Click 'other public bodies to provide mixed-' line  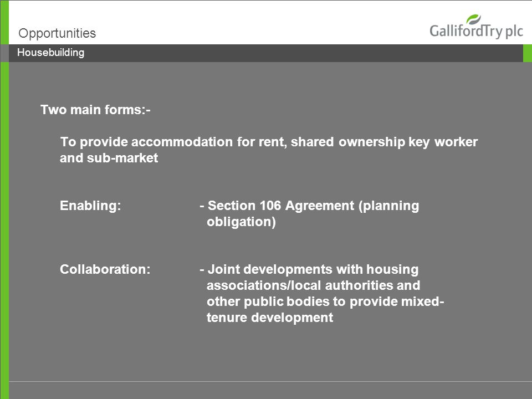pos(325,301)
